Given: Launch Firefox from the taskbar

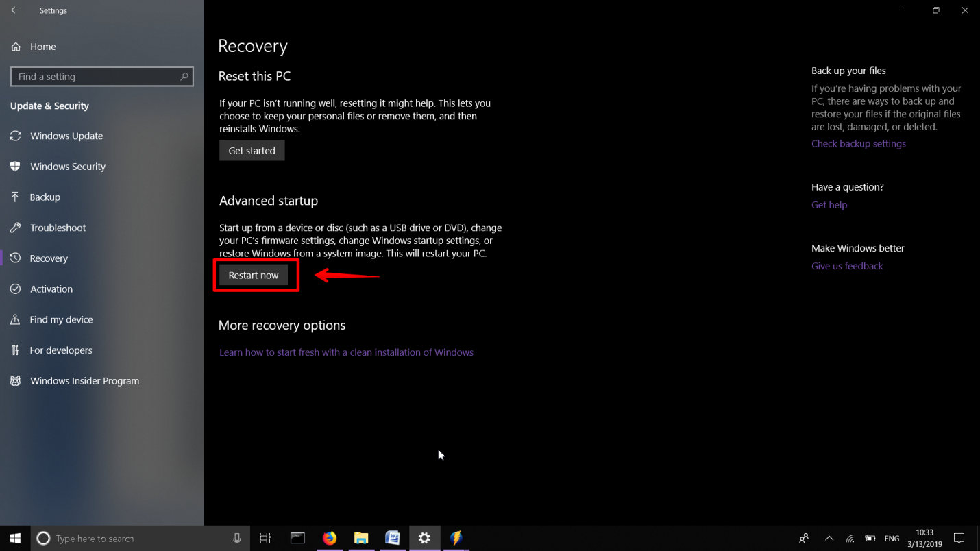Looking at the screenshot, I should (330, 539).
